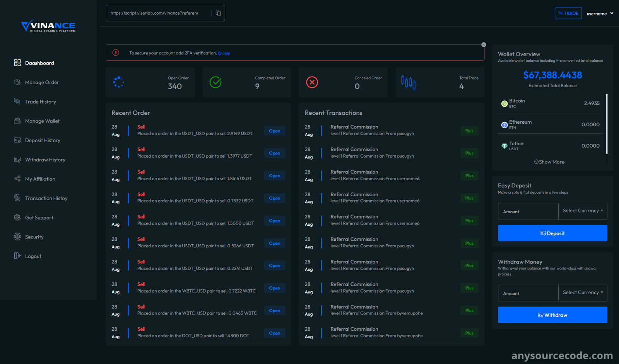The width and height of the screenshot is (619, 364).
Task: Click the red warning icon in the 2FA alert
Action: pyautogui.click(x=116, y=53)
